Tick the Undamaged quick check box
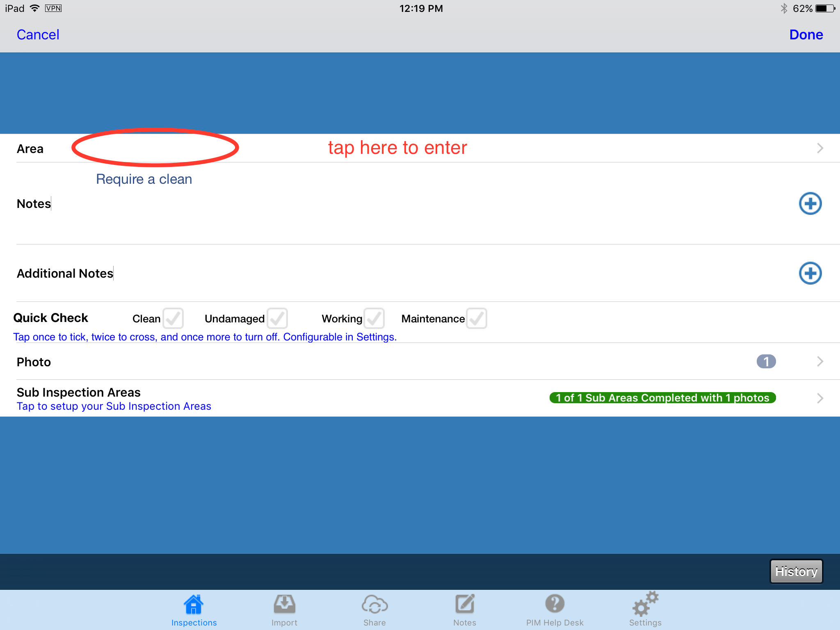Screen dimensions: 840x630 pyautogui.click(x=277, y=318)
